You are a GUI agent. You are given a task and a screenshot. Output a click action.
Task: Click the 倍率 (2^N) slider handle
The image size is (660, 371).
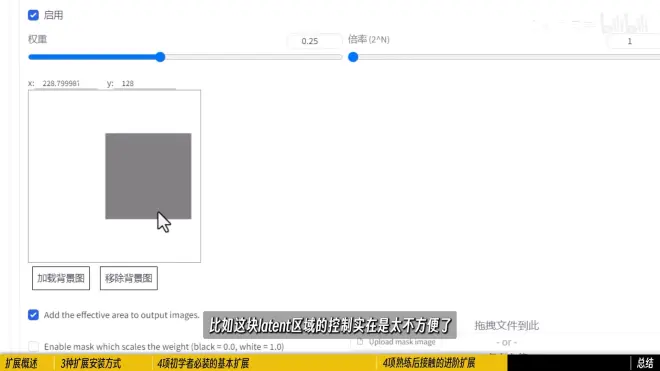point(353,57)
